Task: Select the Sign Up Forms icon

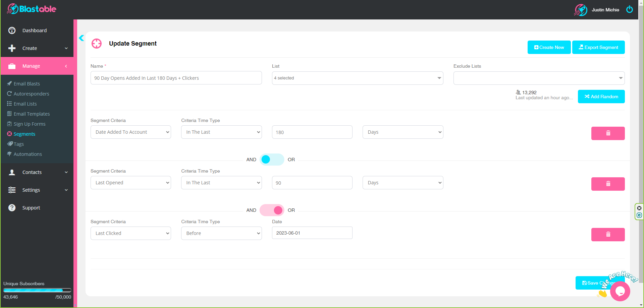Action: [10, 124]
